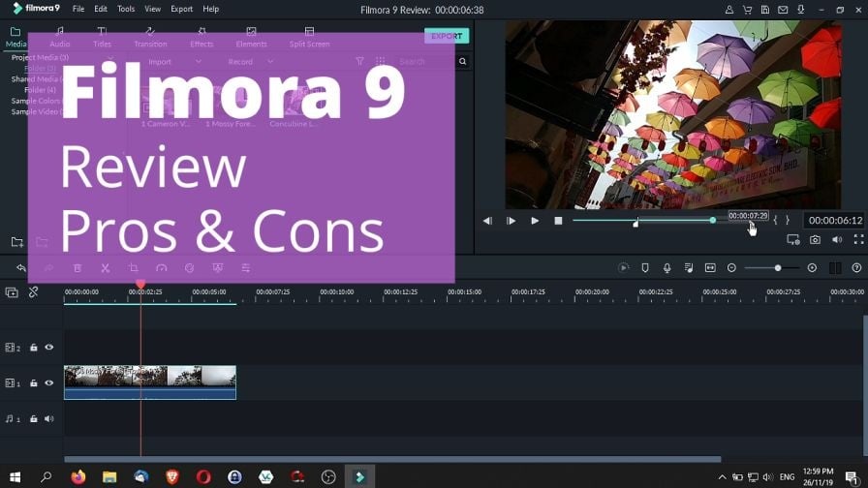Open the Help menu
This screenshot has height=488, width=868.
pos(211,9)
